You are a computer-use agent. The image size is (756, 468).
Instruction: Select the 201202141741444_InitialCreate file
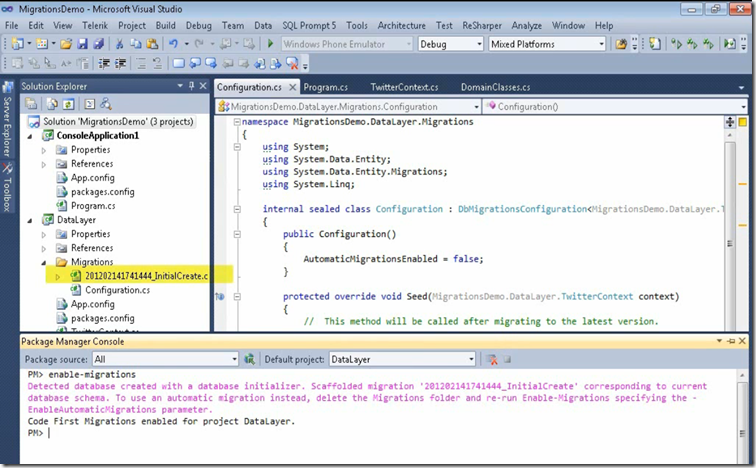146,276
